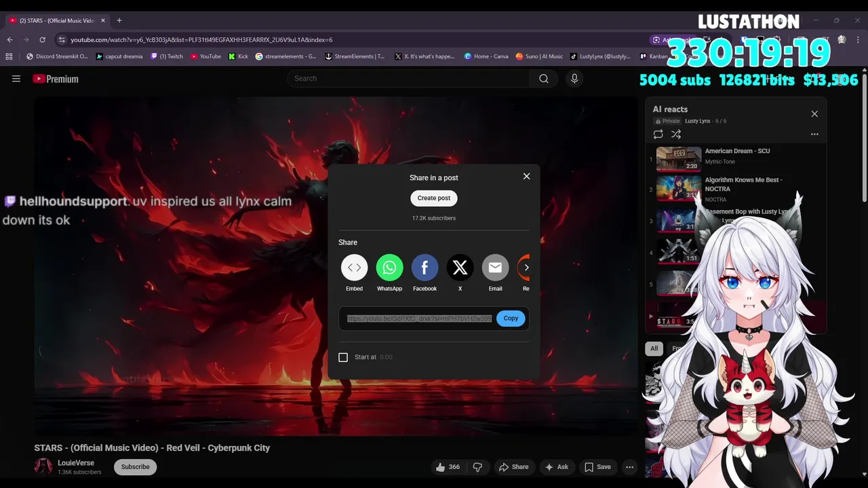Open the X It's what's happening bookmark
This screenshot has width=868, height=488.
[425, 56]
